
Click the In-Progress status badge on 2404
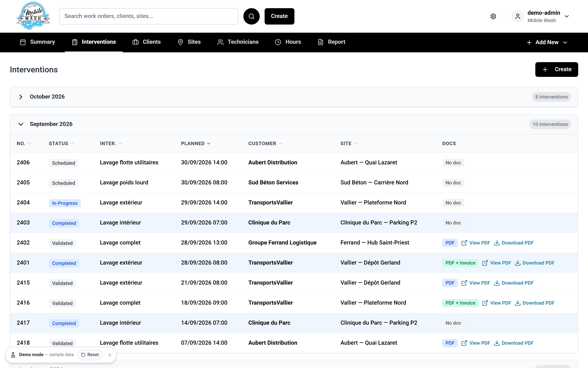[x=65, y=203]
